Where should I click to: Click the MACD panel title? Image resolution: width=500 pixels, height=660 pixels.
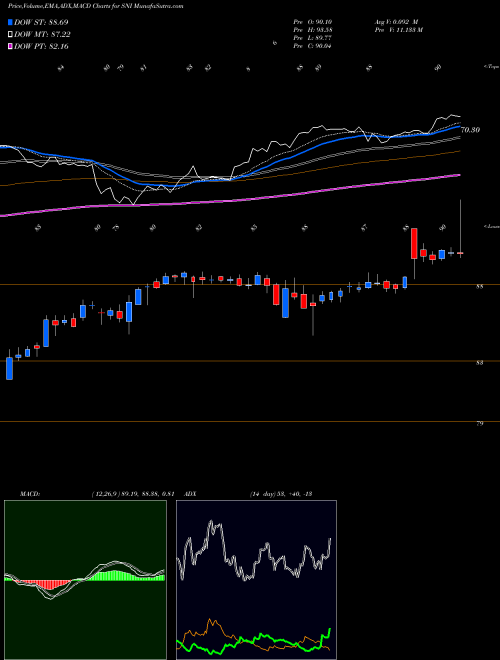tap(30, 494)
